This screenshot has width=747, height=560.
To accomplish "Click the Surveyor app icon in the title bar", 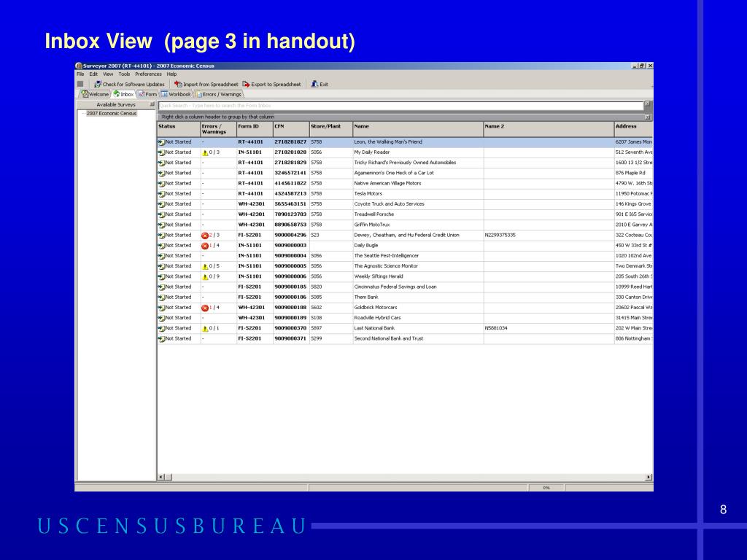I will (x=79, y=66).
